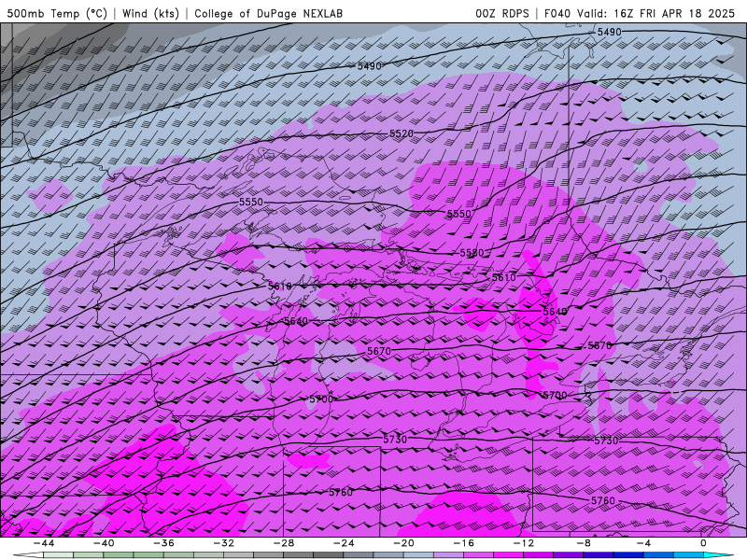Image resolution: width=747 pixels, height=560 pixels.
Task: Click the '00Z RDPS' model run label
Action: click(501, 14)
